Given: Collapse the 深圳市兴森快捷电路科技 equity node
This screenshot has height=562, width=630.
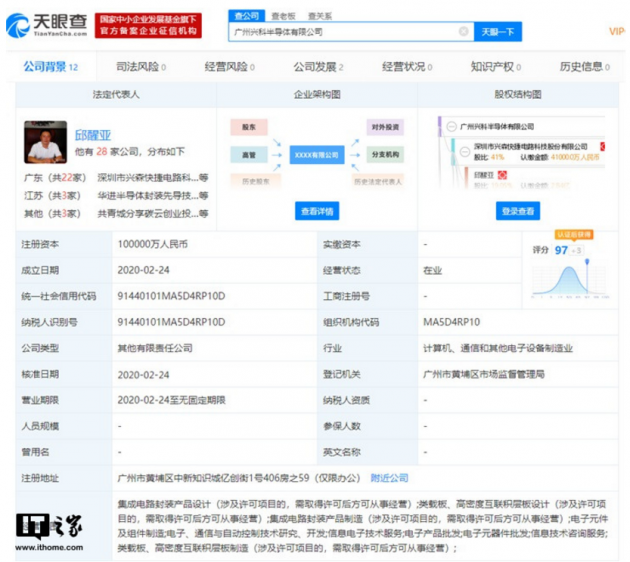Looking at the screenshot, I should pyautogui.click(x=465, y=152).
